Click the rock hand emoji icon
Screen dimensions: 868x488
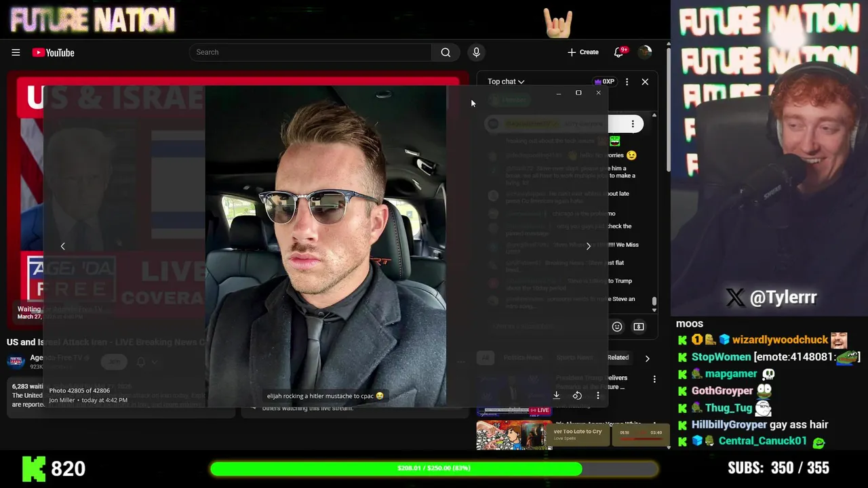tap(558, 23)
